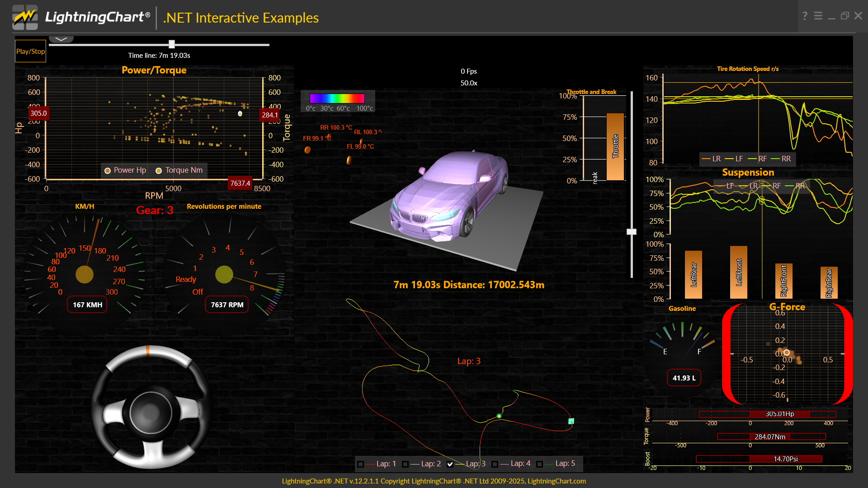Click the 7637.4 RPM axis value marker

(240, 183)
